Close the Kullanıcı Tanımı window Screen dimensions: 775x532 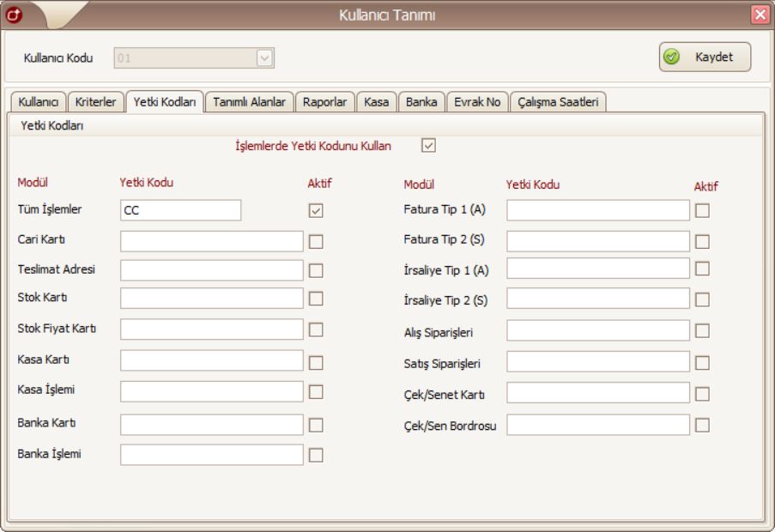[761, 15]
